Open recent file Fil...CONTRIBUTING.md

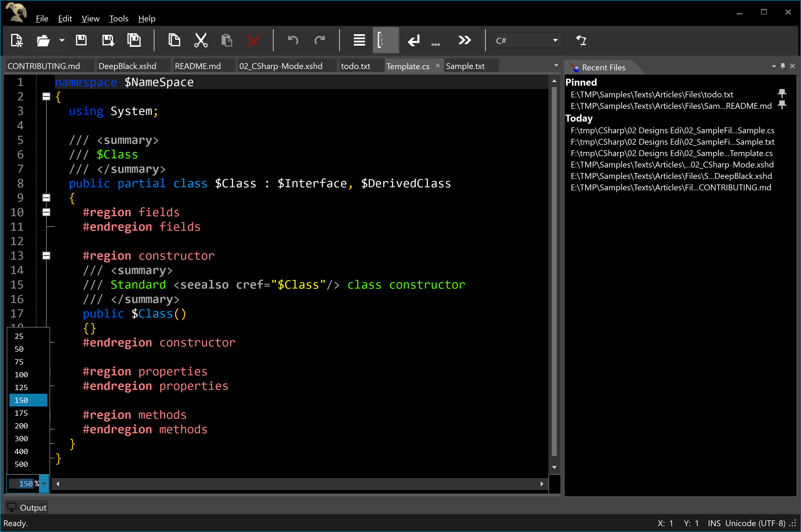pos(671,188)
